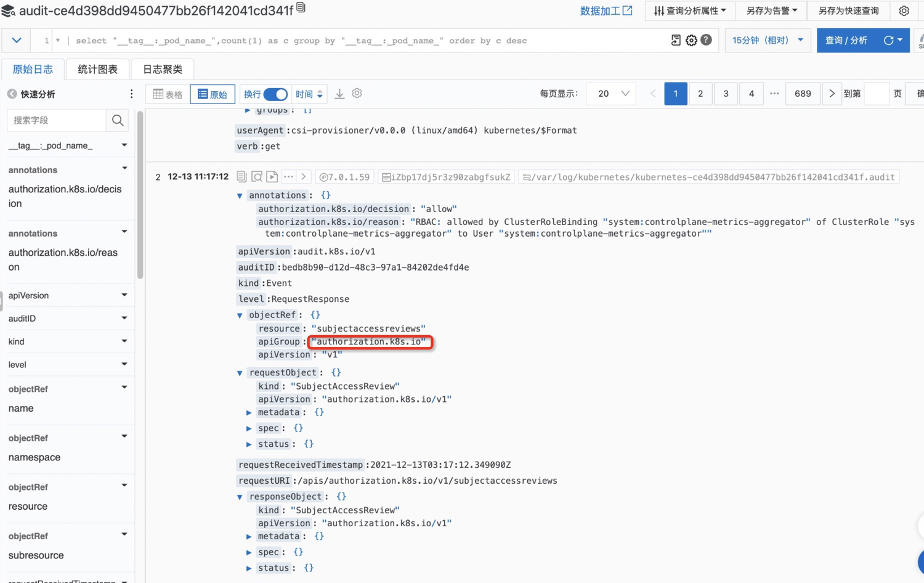
Task: Copy the logstore name with the copy icon
Action: (x=301, y=8)
